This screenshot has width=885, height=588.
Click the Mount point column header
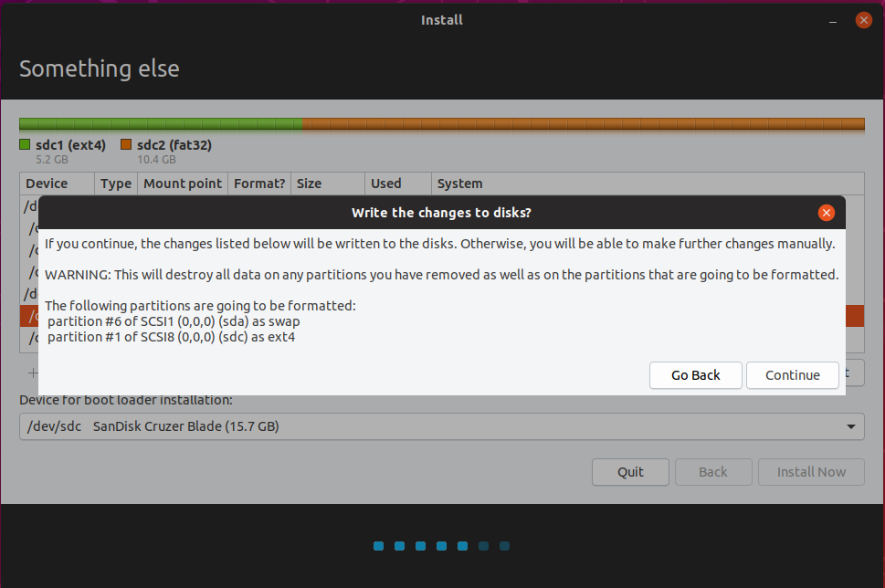pyautogui.click(x=183, y=184)
